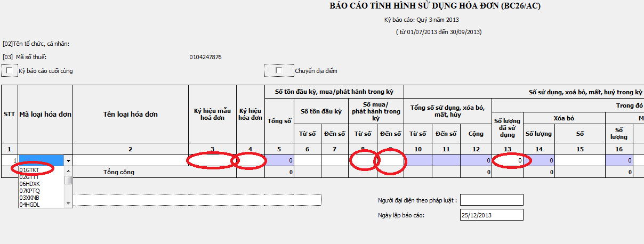Click the 'Người đại diện theo pháp luật' input field
Screen dimensions: 644x244
click(x=491, y=200)
